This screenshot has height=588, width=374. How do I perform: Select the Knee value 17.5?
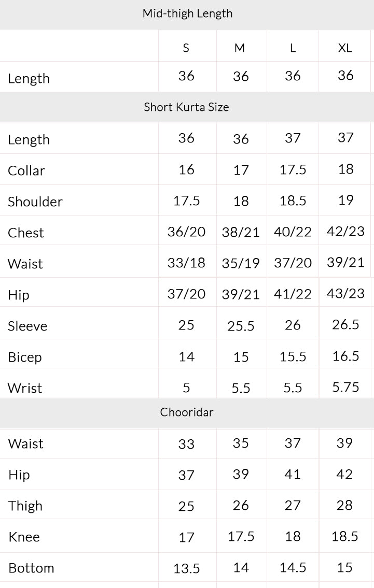(241, 536)
